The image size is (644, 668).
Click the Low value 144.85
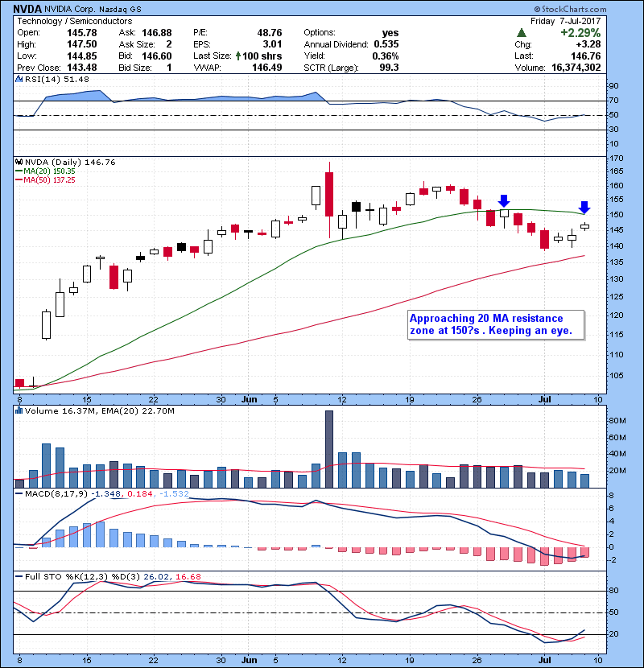tap(82, 56)
